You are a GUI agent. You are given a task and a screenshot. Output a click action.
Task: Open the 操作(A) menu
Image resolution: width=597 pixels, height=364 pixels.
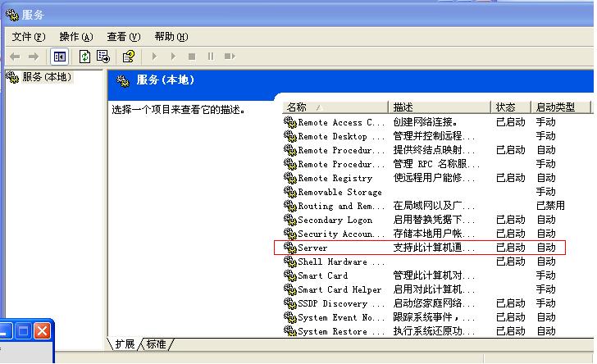pos(75,37)
